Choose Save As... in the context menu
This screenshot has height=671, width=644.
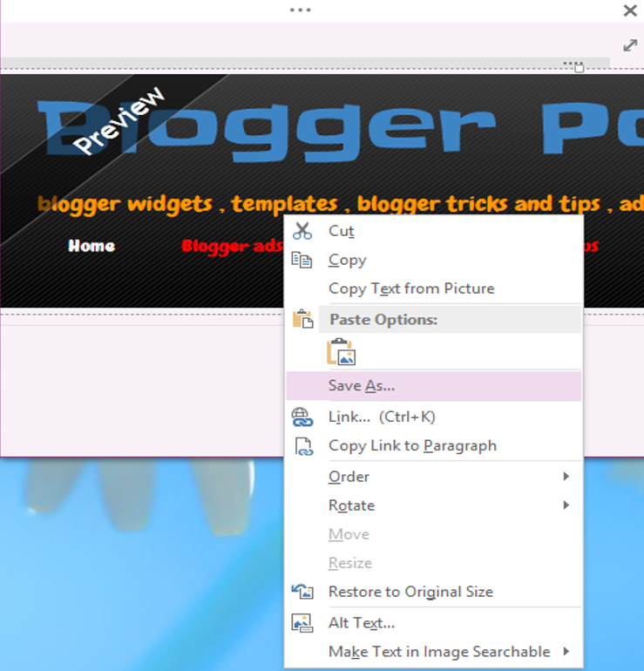(x=434, y=385)
